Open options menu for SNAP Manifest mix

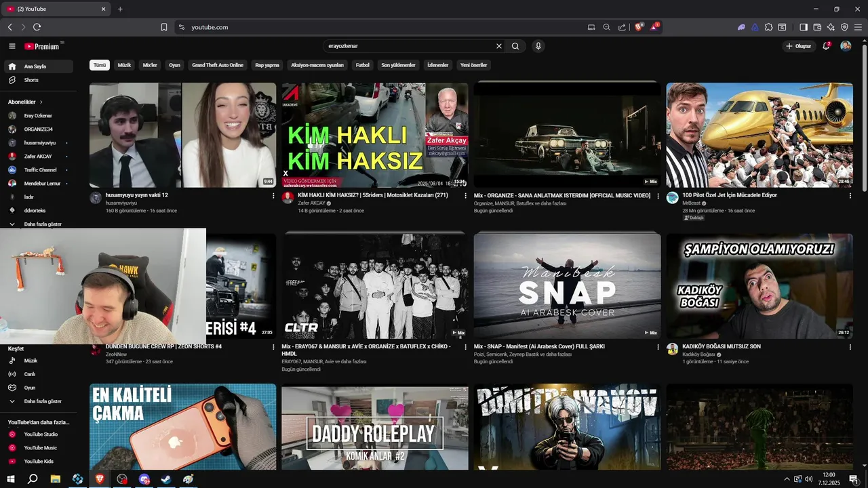pos(658,346)
